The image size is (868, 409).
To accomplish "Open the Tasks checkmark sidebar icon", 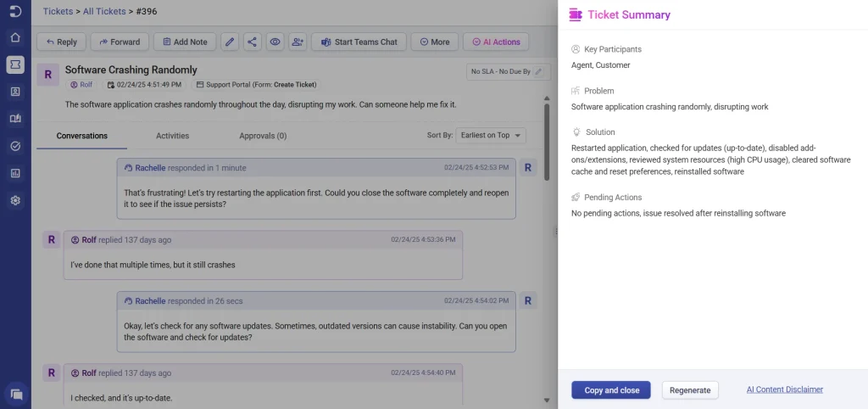I will 15,146.
